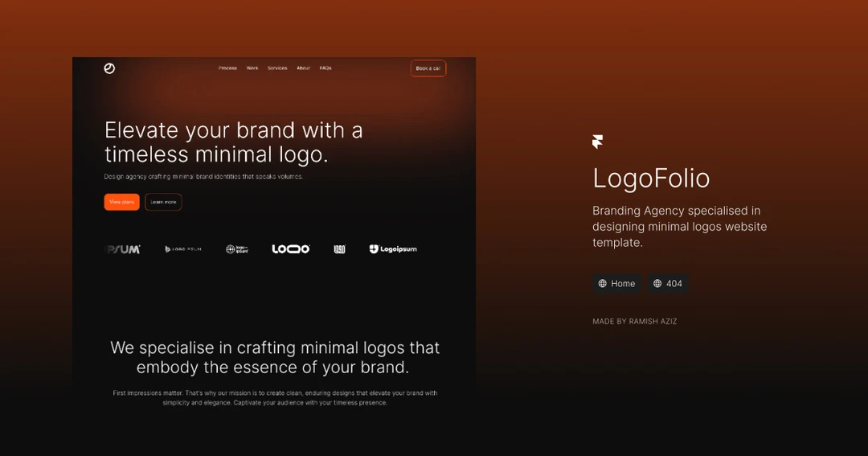
Task: Click the Logoipsum shield brand logo
Action: 393,249
